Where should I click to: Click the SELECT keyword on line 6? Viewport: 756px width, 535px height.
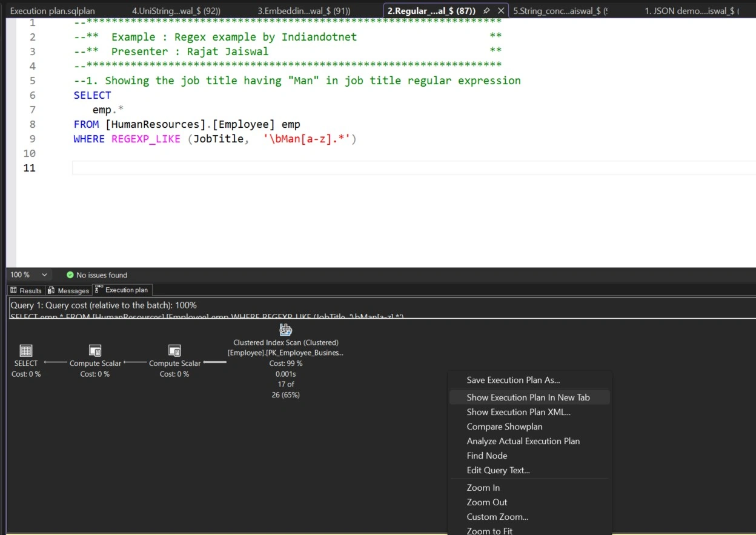(93, 95)
